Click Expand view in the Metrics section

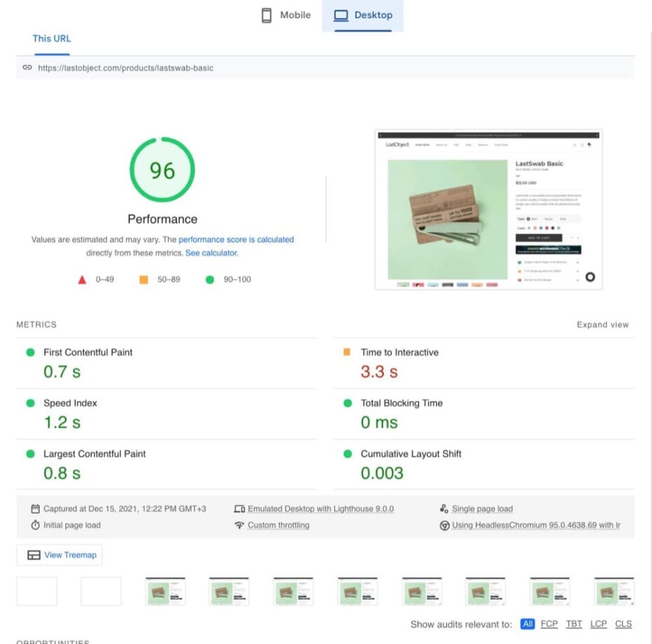[602, 324]
